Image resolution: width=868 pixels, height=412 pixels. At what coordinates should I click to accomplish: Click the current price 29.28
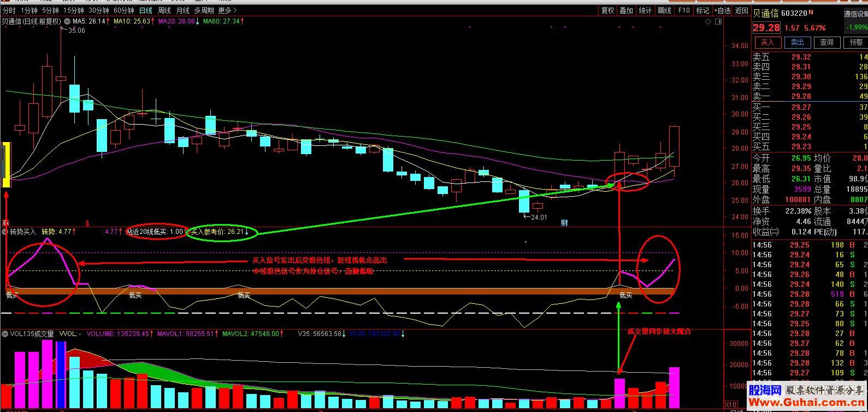pos(766,28)
